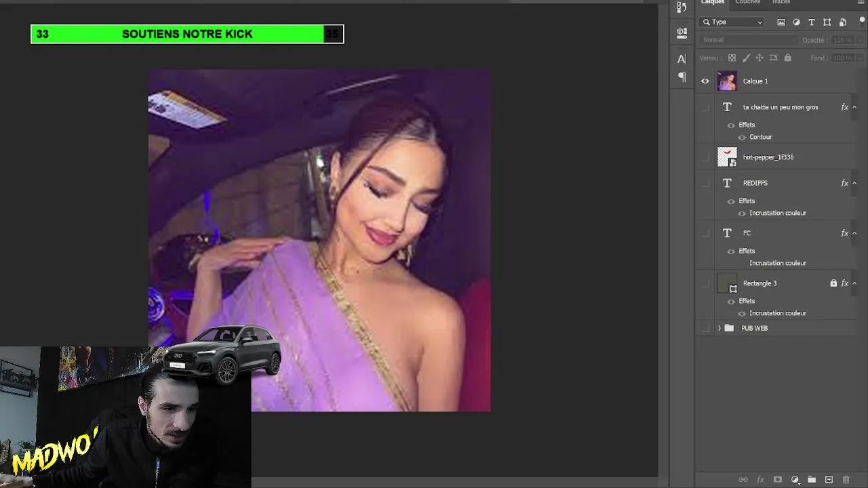868x488 pixels.
Task: Open the Character panel icon
Action: (682, 59)
